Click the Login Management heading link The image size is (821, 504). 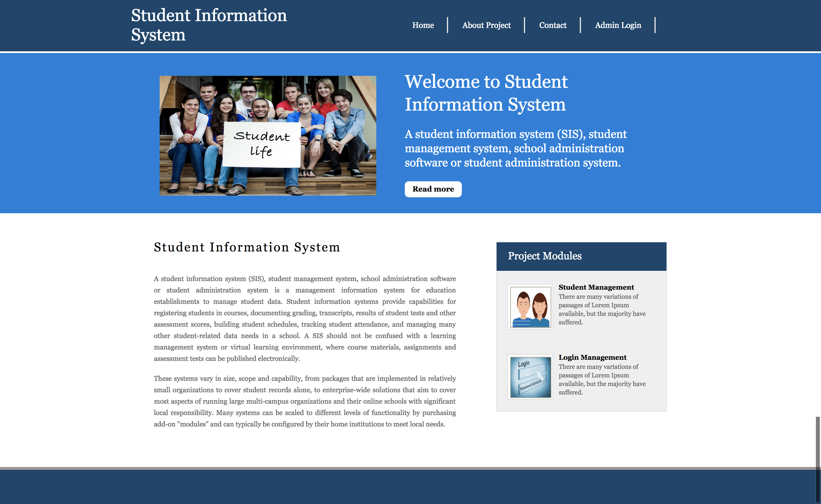592,357
